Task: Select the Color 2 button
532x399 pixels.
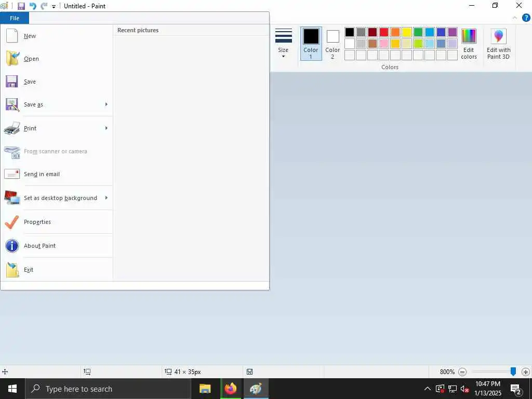Action: (x=332, y=44)
